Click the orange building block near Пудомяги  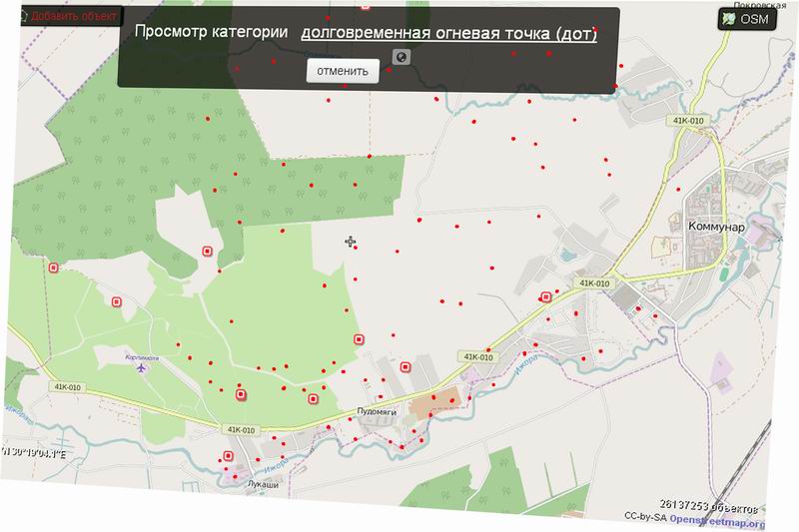coord(431,403)
